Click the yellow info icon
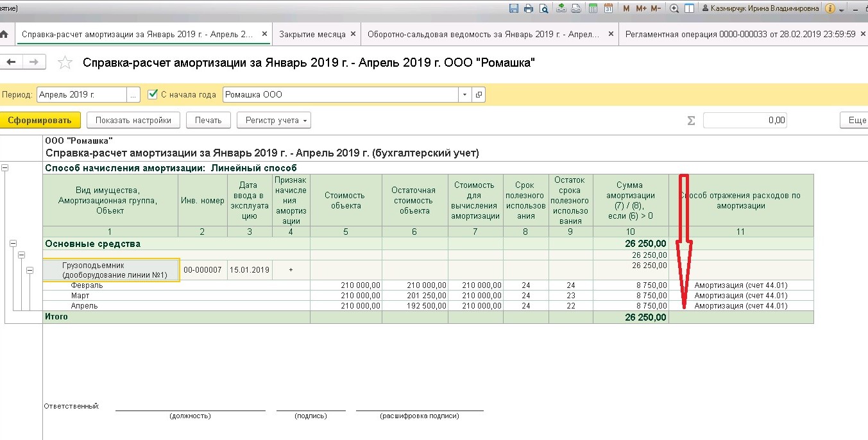Screen dimensions: 868x440 tap(830, 8)
